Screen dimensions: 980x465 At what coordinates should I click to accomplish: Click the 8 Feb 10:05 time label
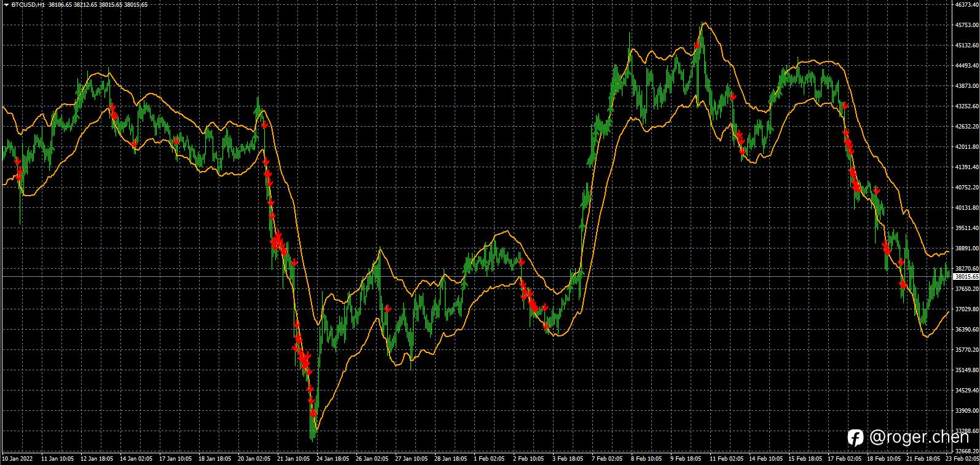coord(647,458)
